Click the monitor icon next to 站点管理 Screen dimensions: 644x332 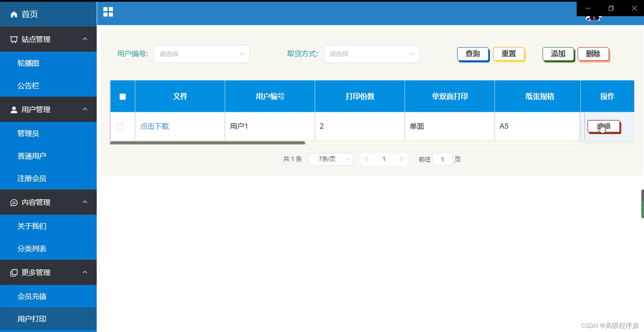[13, 39]
